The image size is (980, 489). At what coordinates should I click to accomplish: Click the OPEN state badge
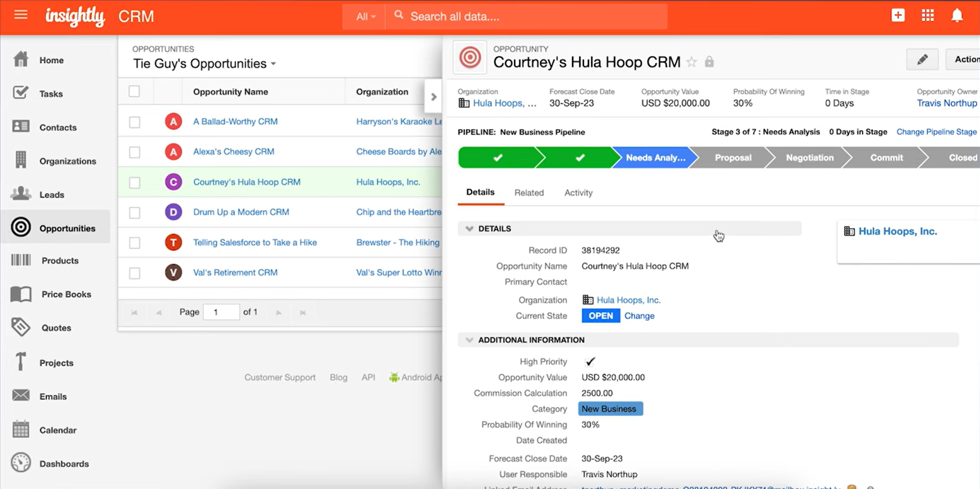pos(600,316)
